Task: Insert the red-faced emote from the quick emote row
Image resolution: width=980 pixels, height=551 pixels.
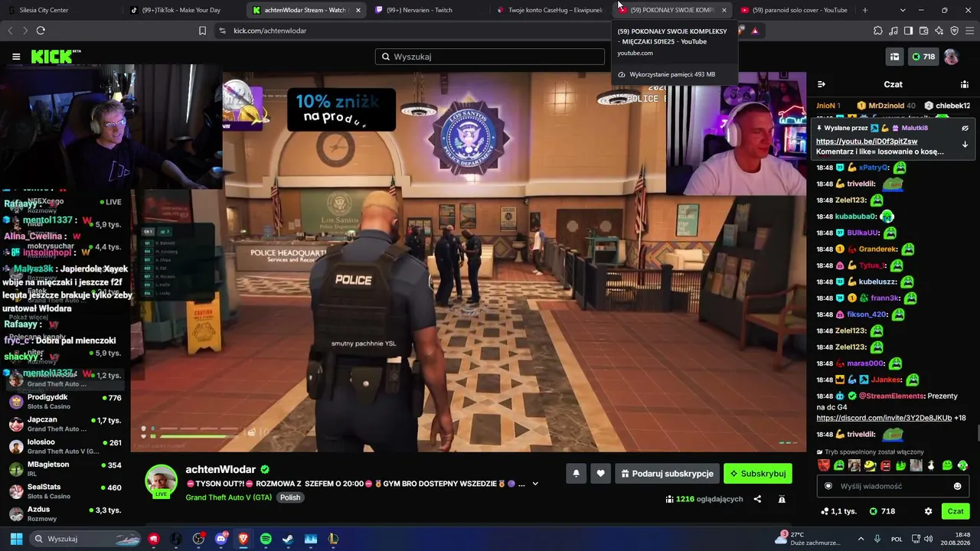Action: pos(824,465)
